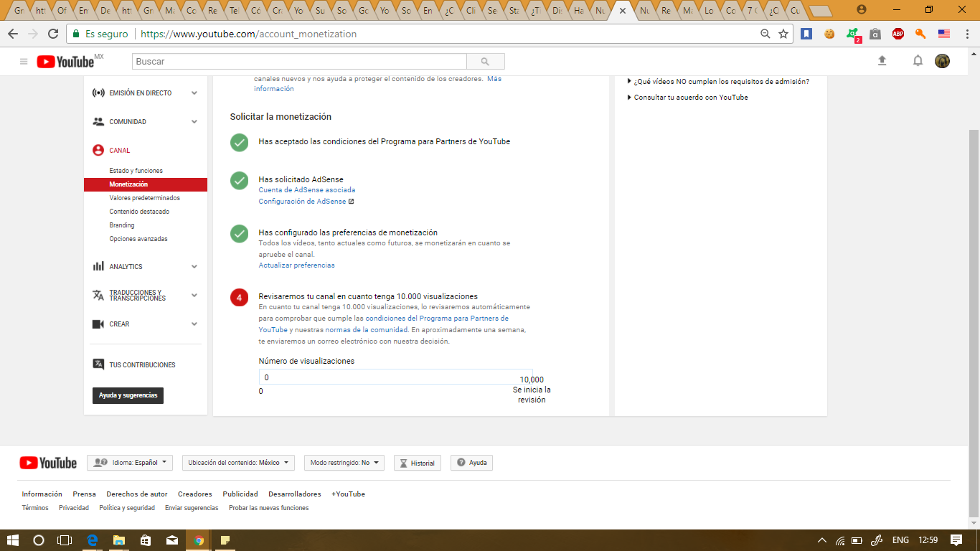Open the YouTube hamburger guide menu
980x551 pixels.
tap(24, 62)
